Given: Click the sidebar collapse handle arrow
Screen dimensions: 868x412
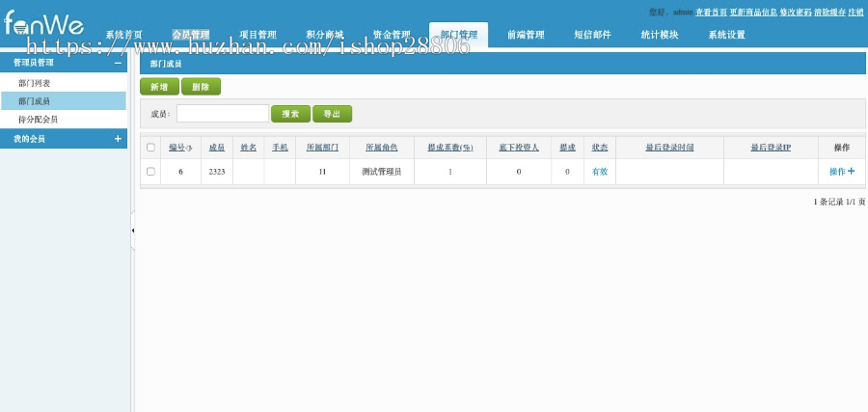Looking at the screenshot, I should click(x=132, y=231).
